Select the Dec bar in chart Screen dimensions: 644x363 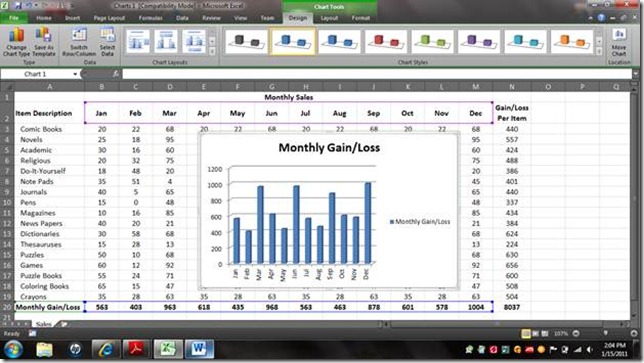[x=368, y=223]
